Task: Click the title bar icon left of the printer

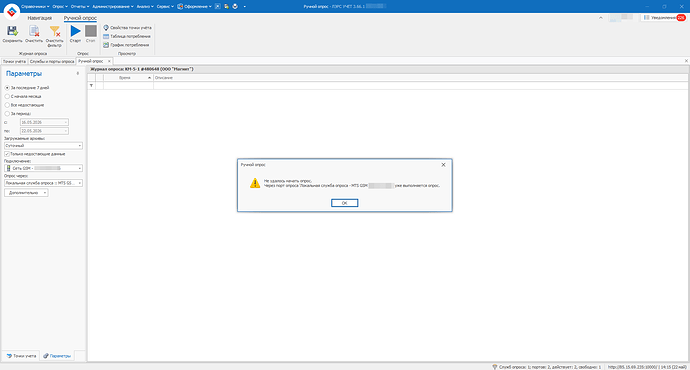Action: (226, 6)
